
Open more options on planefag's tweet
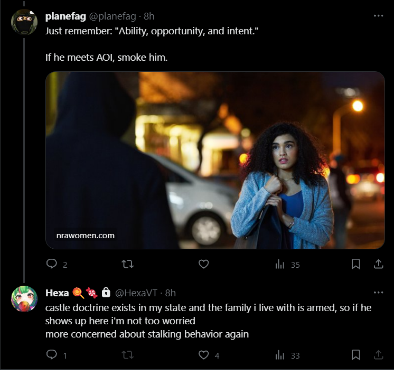tap(378, 16)
